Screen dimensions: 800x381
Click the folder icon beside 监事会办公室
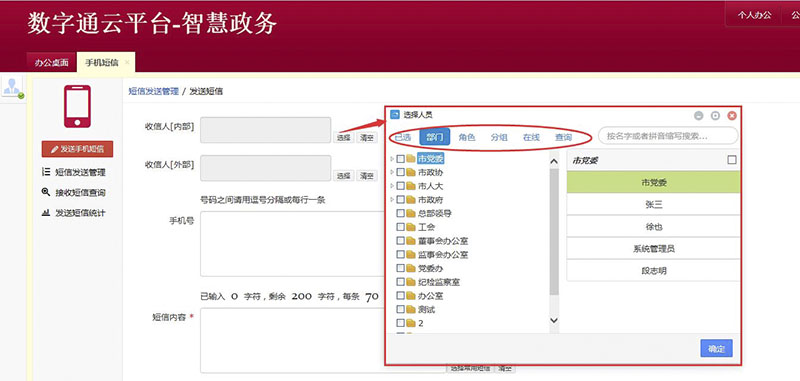pos(411,255)
